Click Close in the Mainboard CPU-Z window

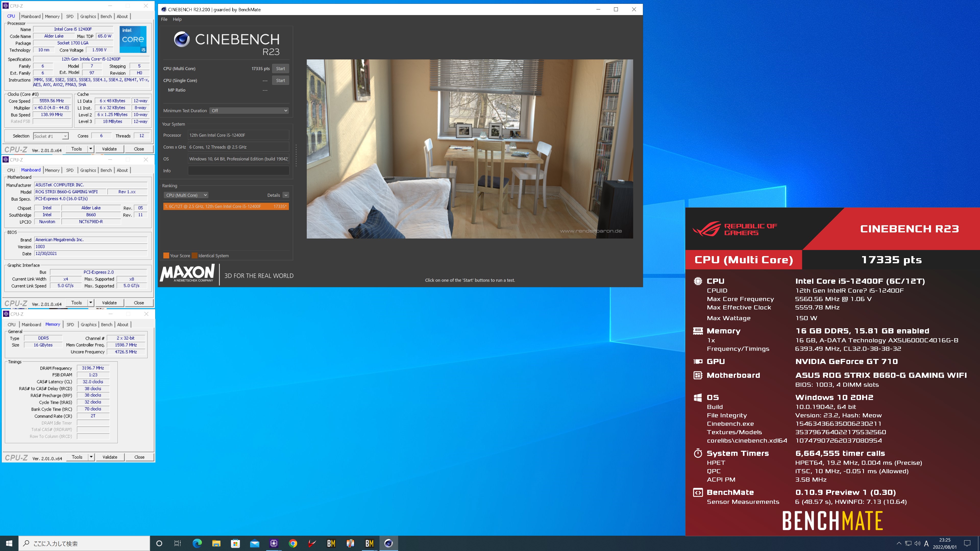tap(139, 303)
